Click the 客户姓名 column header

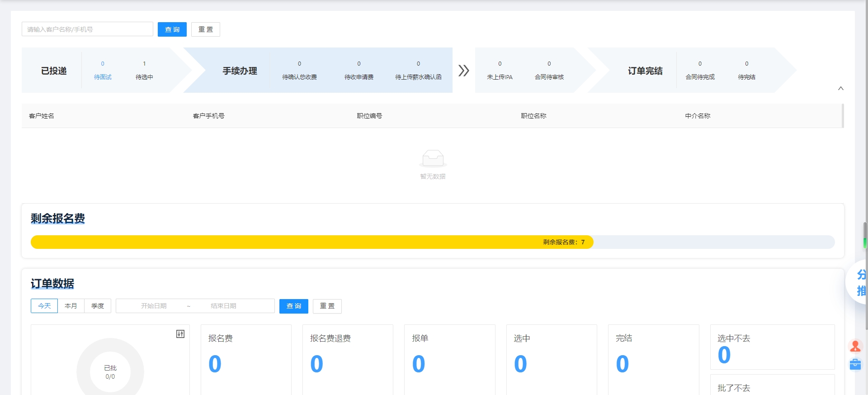42,116
